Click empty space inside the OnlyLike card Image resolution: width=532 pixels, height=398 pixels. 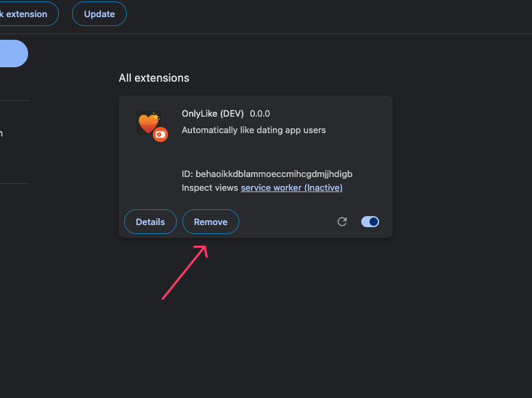tap(288, 151)
